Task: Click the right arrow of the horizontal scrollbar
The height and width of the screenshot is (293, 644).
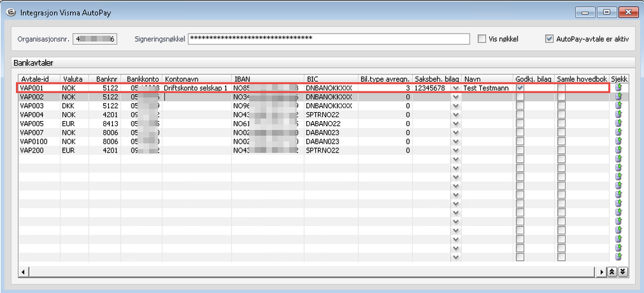Action: pyautogui.click(x=602, y=272)
